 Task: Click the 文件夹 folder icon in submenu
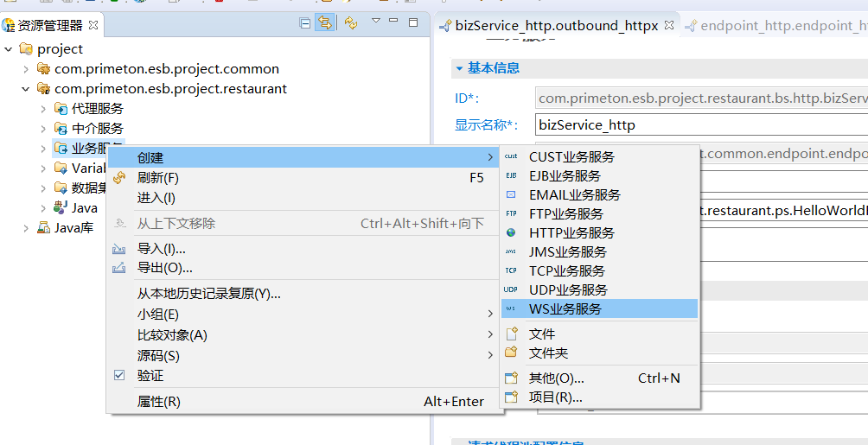coord(511,353)
